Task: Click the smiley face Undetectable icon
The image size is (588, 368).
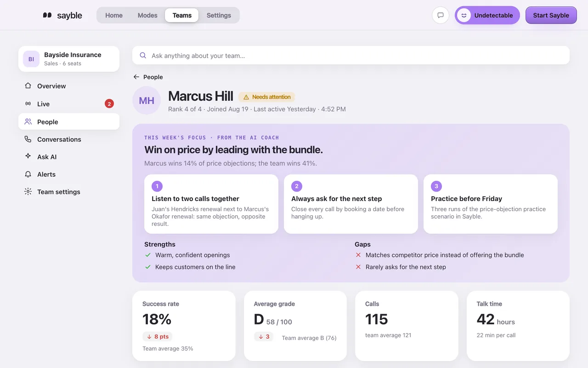Action: (x=464, y=15)
